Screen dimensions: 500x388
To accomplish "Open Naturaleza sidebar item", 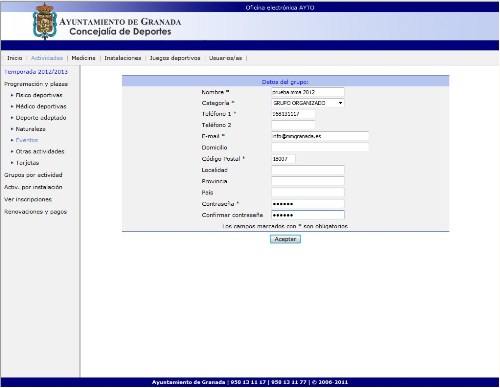I will tap(31, 129).
